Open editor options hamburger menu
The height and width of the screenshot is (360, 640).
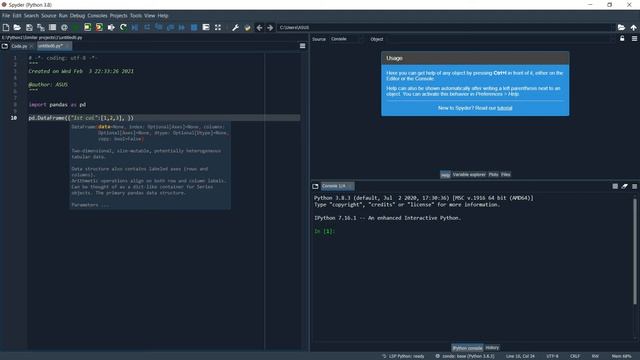[302, 46]
